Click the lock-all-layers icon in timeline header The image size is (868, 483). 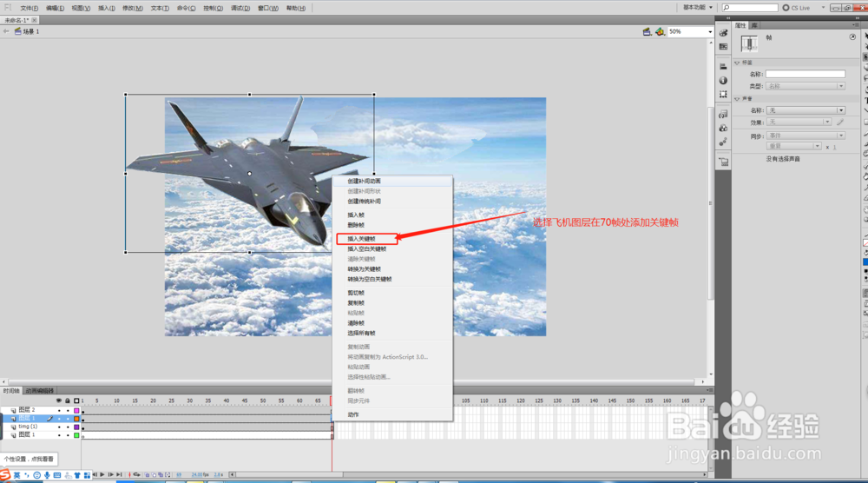(68, 400)
